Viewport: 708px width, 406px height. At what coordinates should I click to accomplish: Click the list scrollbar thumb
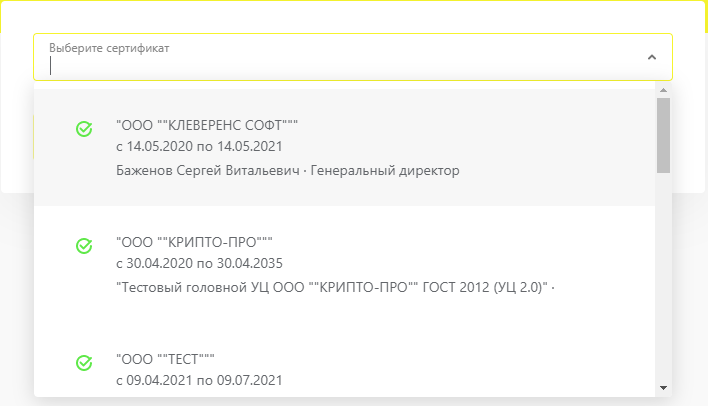663,135
